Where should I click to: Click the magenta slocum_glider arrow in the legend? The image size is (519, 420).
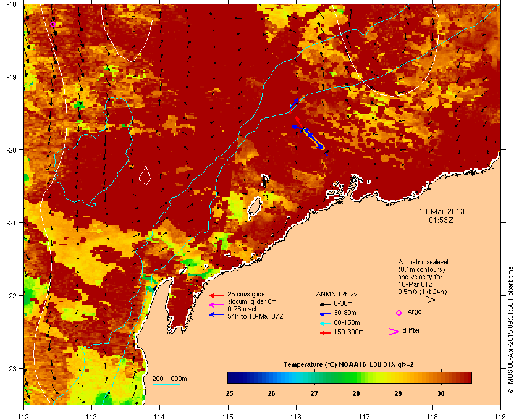pos(217,305)
